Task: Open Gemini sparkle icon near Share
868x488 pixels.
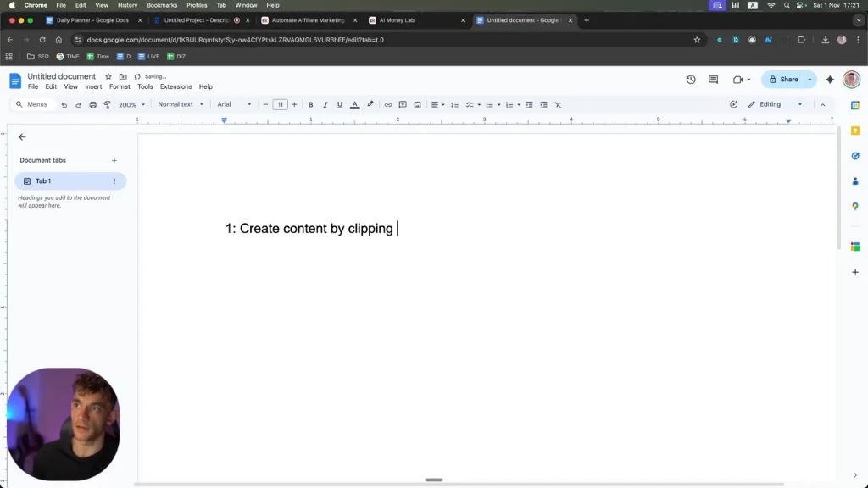Action: 830,80
